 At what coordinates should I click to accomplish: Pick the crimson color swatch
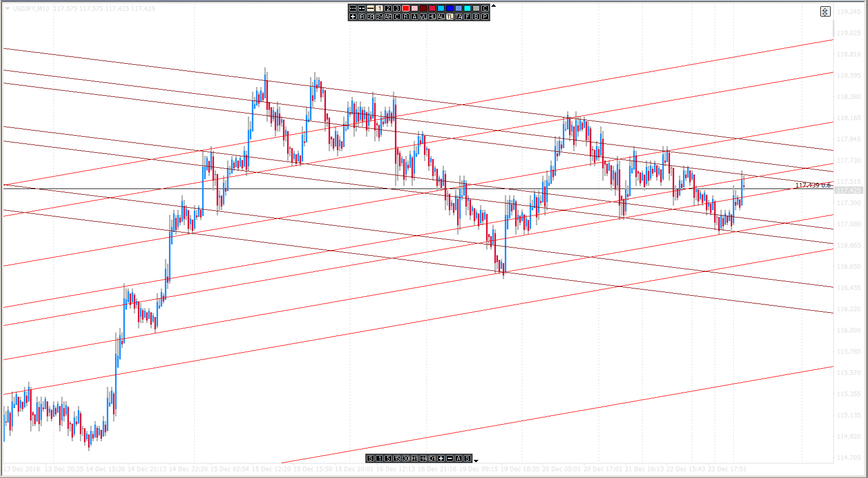[432, 8]
